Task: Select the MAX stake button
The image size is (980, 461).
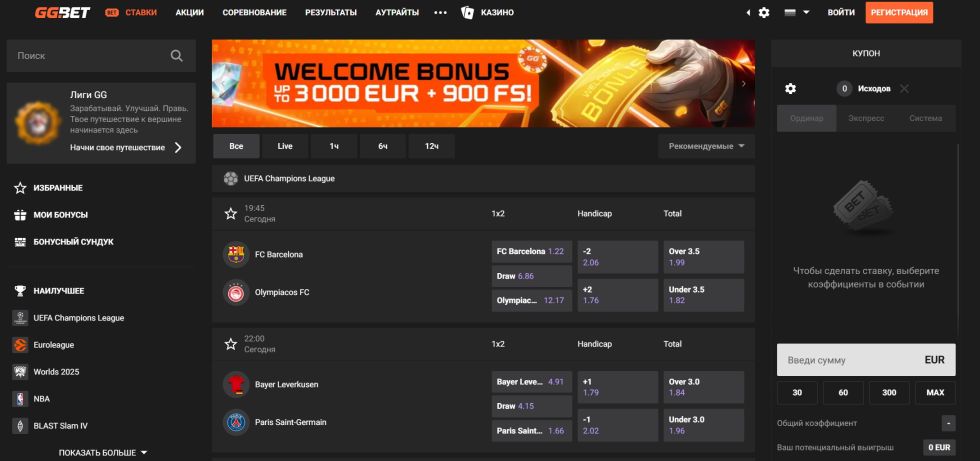Action: (x=935, y=393)
